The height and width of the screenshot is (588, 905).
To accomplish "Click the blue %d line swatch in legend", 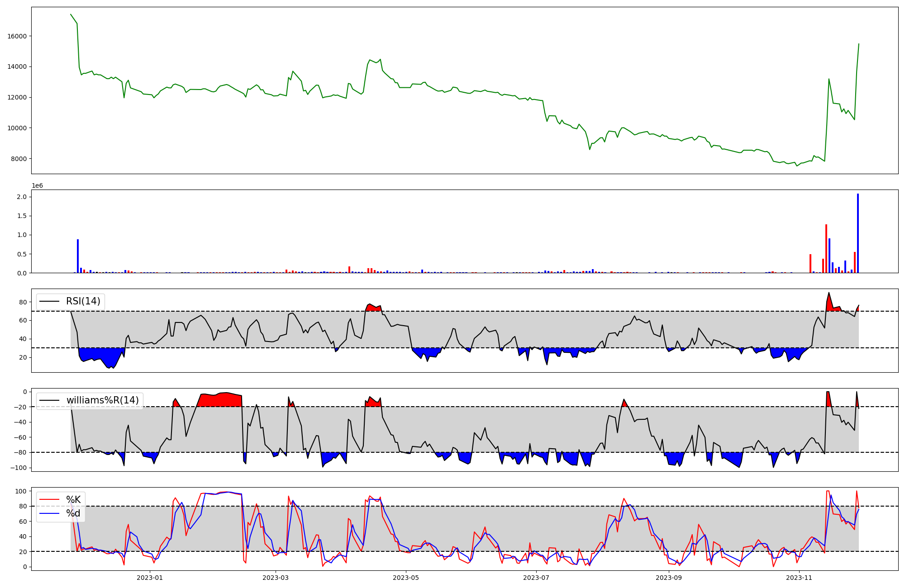I will pyautogui.click(x=49, y=513).
